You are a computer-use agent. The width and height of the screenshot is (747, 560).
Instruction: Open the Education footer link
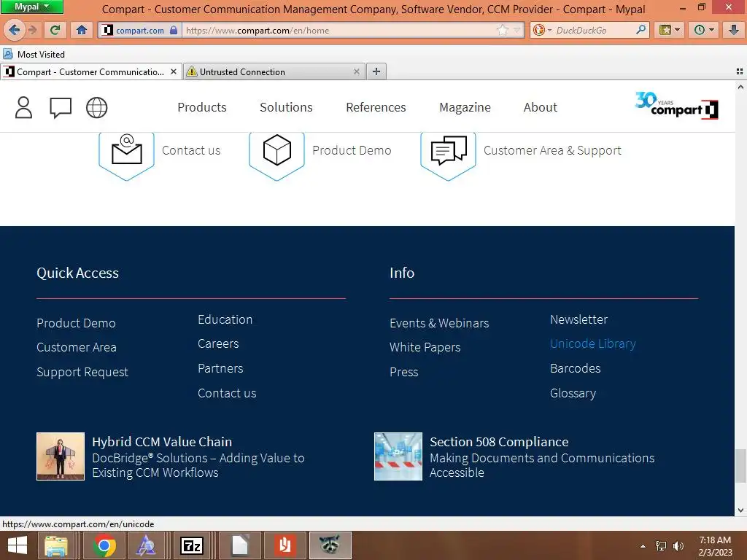pyautogui.click(x=225, y=319)
